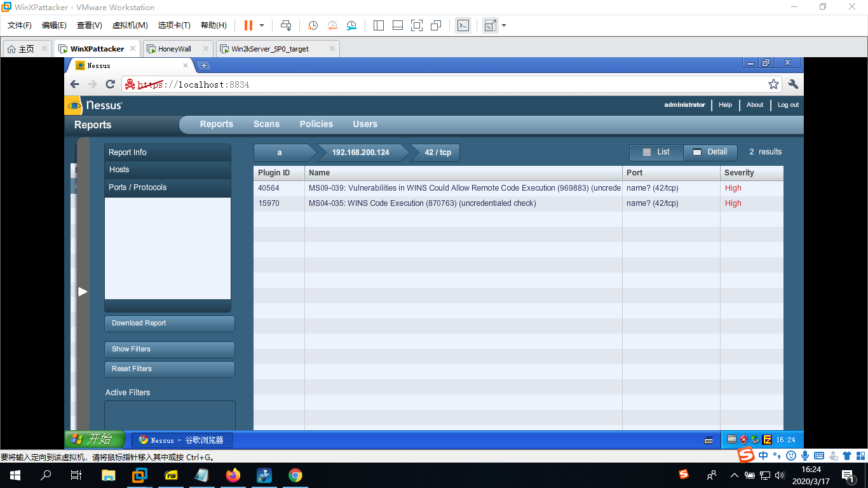The image size is (868, 488).
Task: Close the Nessus browser tab
Action: click(x=186, y=65)
